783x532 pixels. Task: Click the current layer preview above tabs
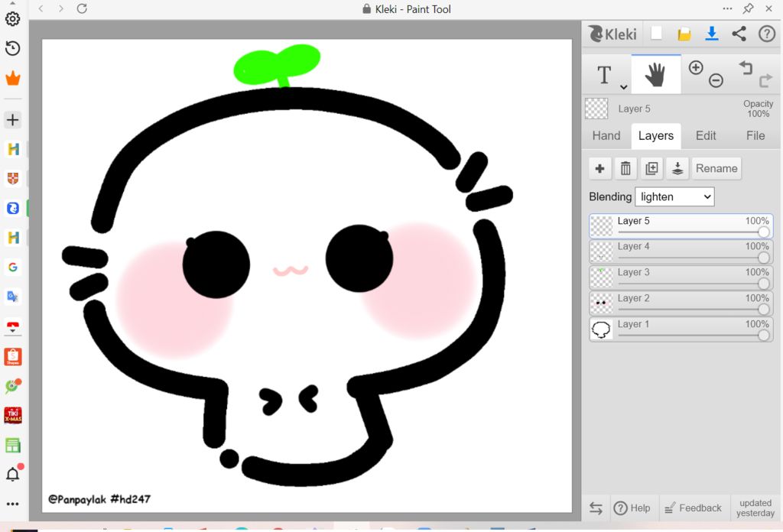596,109
